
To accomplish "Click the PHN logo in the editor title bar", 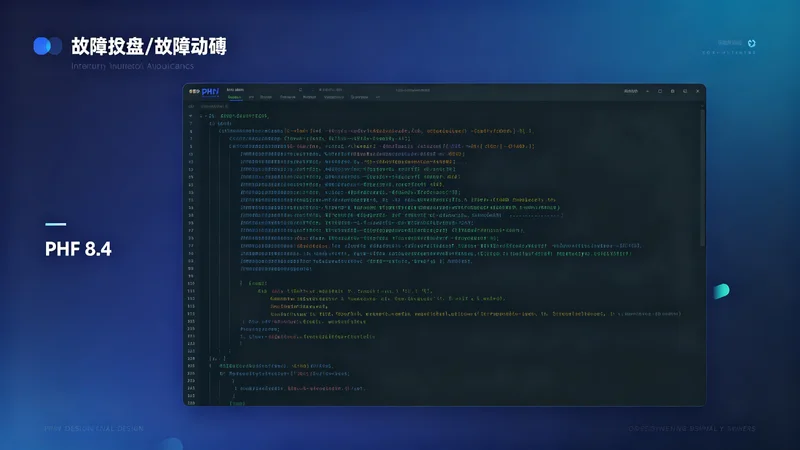I will 210,92.
